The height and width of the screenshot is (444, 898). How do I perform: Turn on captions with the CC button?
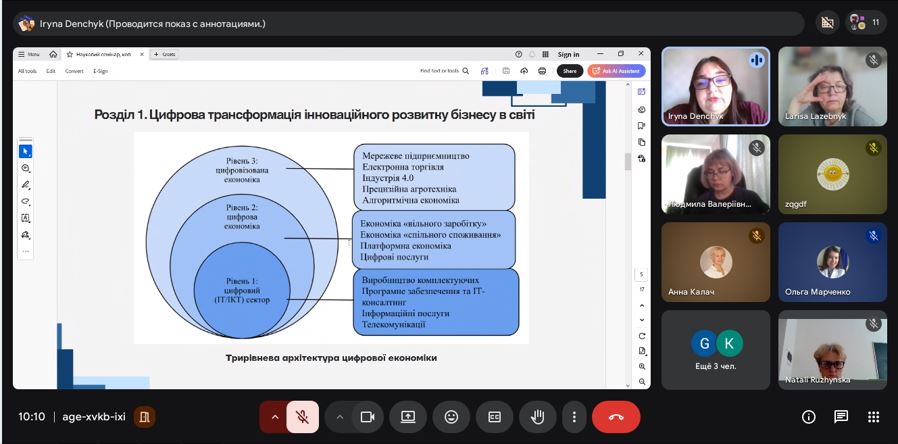tap(494, 417)
